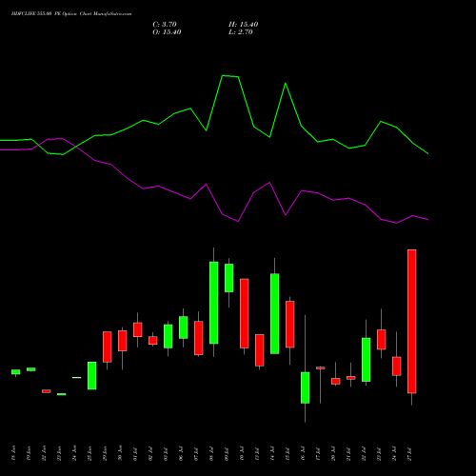Image resolution: width=476 pixels, height=476 pixels.
Task: Click the red candle for 29 Jun
Action: coord(108,347)
